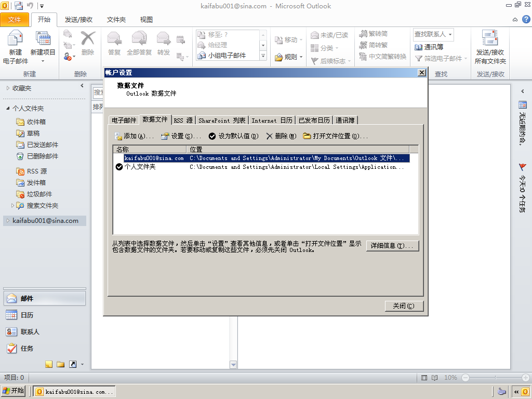Click the Send/Receive quick access toolbar icon
The height and width of the screenshot is (399, 532).
pyautogui.click(x=19, y=6)
